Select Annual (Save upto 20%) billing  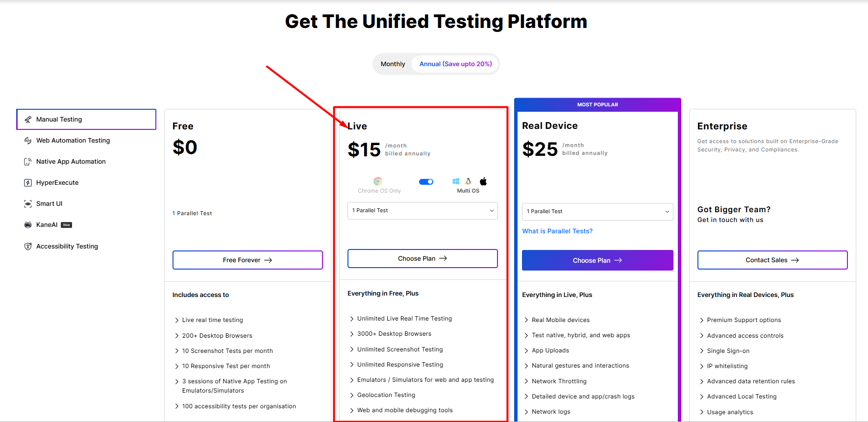pos(455,64)
